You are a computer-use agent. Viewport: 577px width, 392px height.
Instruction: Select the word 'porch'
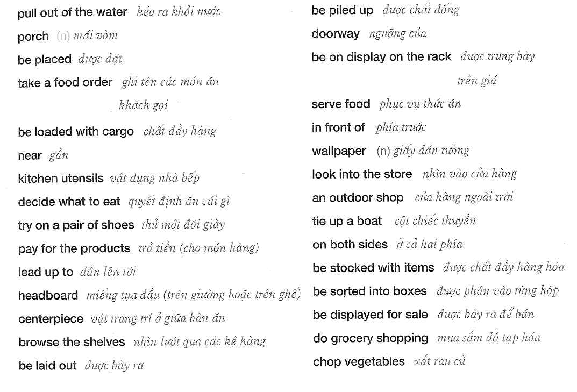point(33,37)
